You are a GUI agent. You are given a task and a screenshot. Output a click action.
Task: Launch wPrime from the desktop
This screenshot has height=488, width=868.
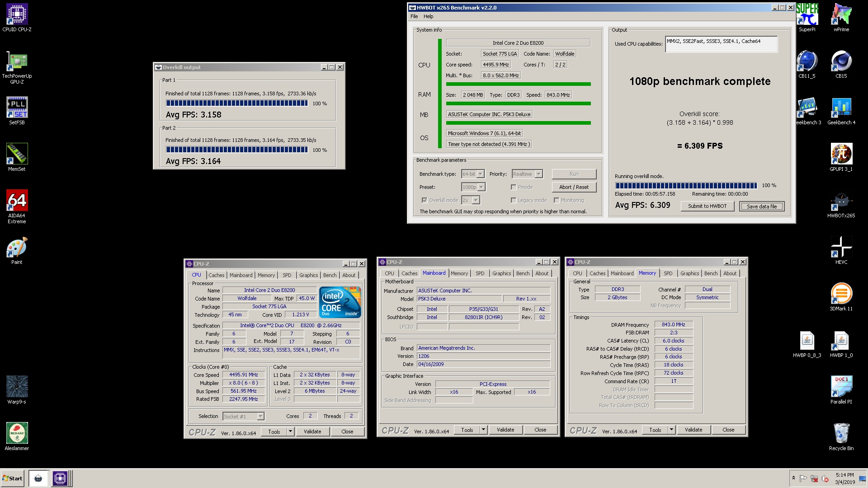[841, 18]
